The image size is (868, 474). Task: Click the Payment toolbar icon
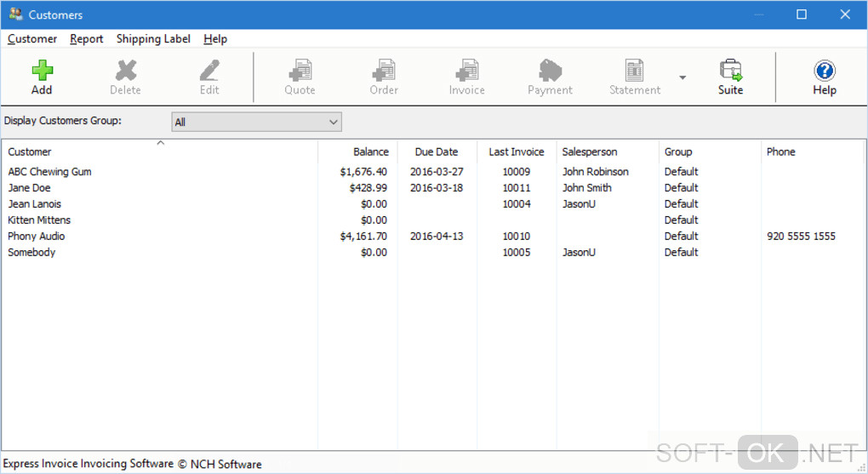click(551, 71)
